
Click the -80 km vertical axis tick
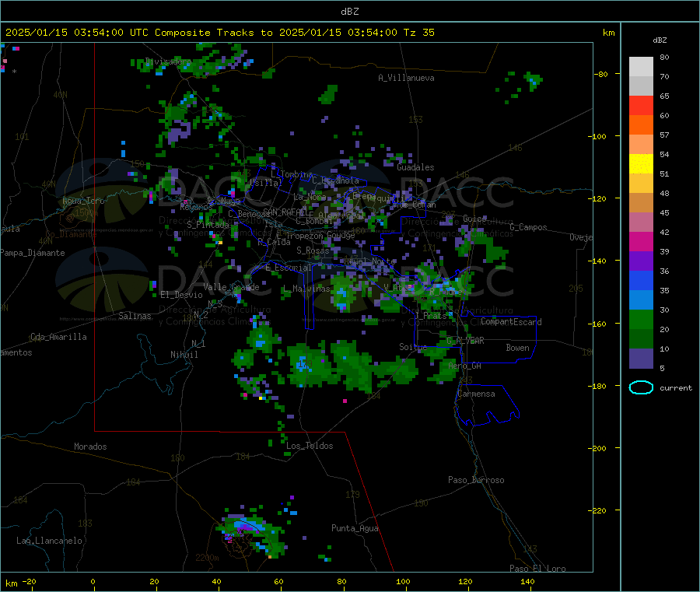(x=600, y=74)
